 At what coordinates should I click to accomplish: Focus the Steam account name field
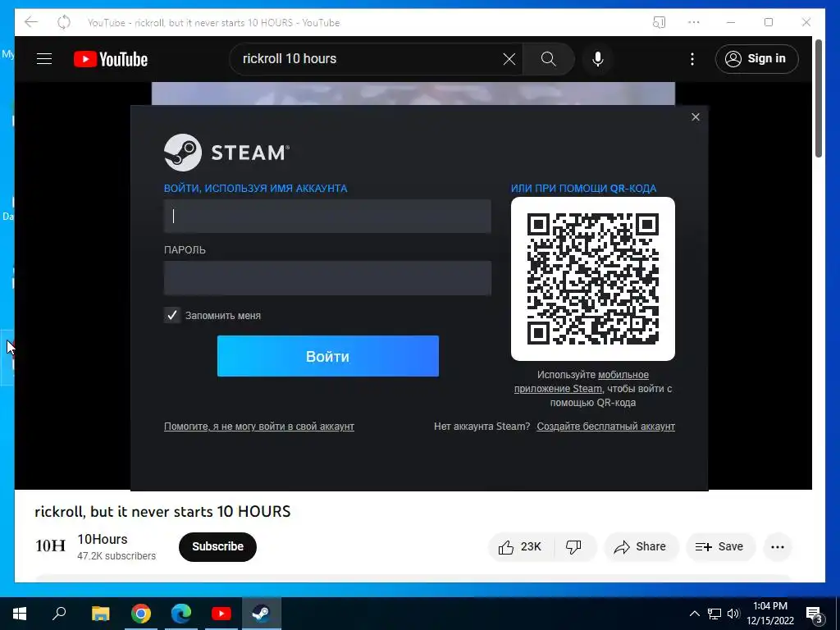[x=327, y=216]
